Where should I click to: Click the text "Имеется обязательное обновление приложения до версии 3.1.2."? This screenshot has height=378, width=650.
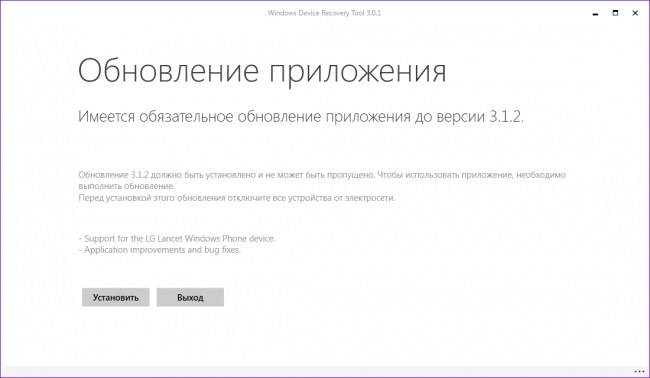point(301,117)
